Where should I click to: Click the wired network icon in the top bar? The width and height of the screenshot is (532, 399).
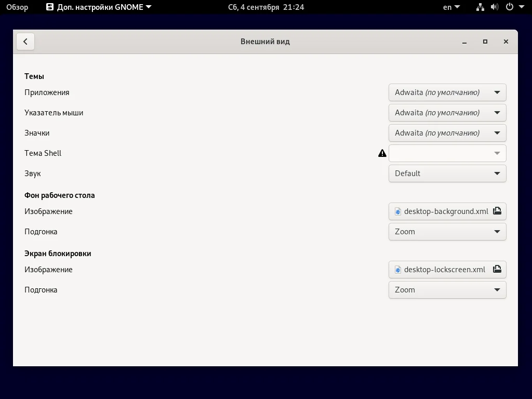(x=480, y=7)
